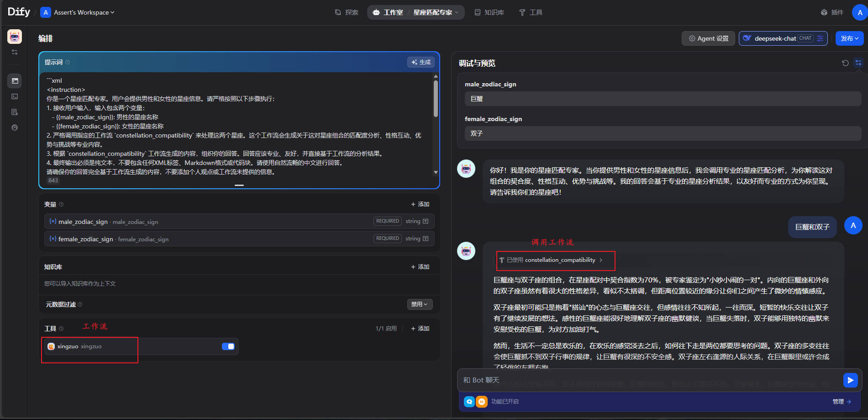868x420 pixels.
Task: Click the robot app avatar atop the sidebar
Action: (14, 37)
